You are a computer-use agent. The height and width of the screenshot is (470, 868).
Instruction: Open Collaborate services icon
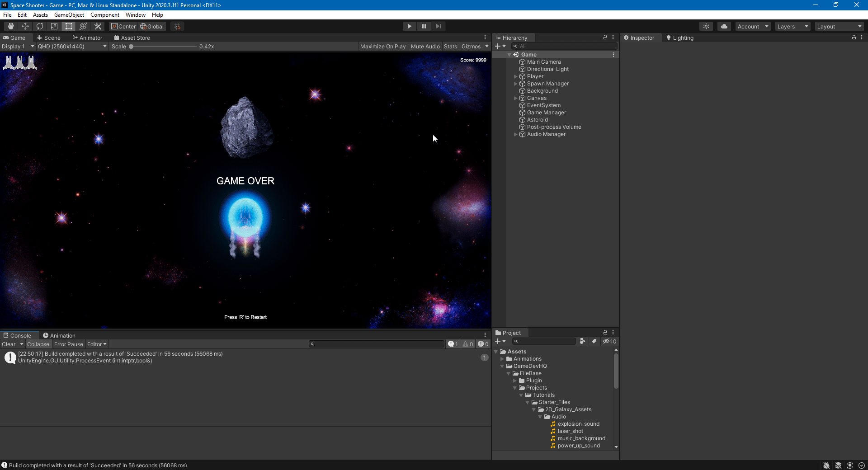pyautogui.click(x=706, y=26)
